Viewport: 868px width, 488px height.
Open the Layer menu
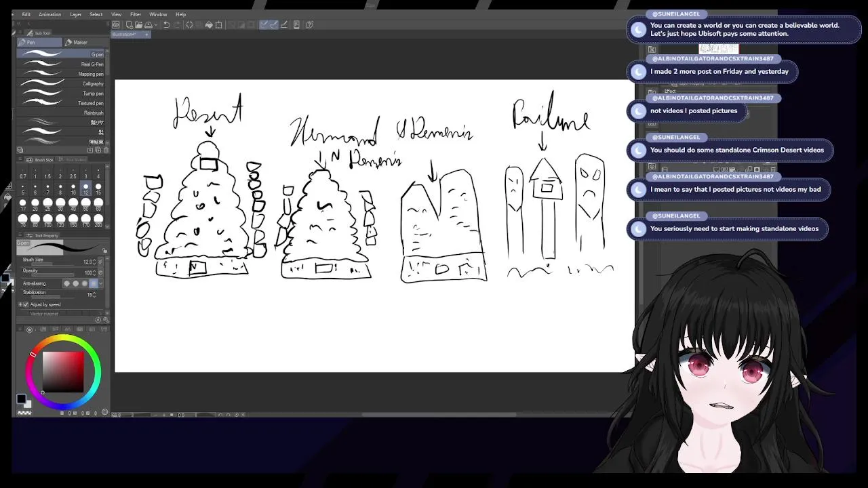point(75,14)
